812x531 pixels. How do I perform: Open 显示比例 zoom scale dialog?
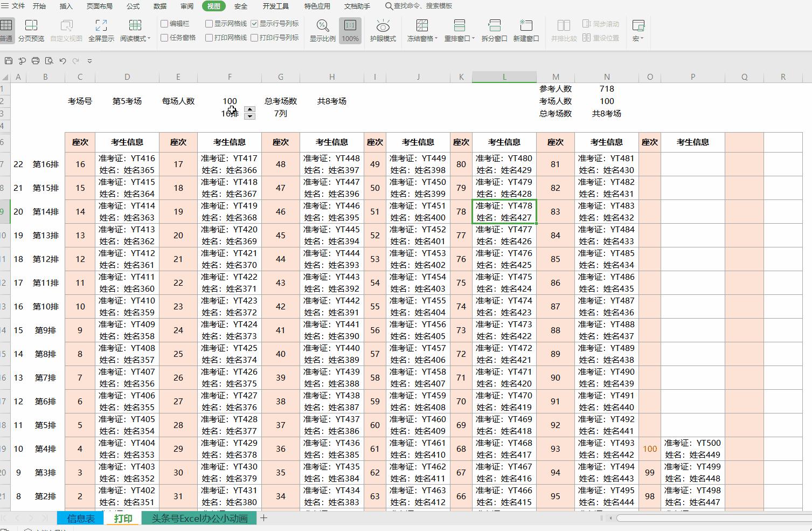[x=322, y=30]
